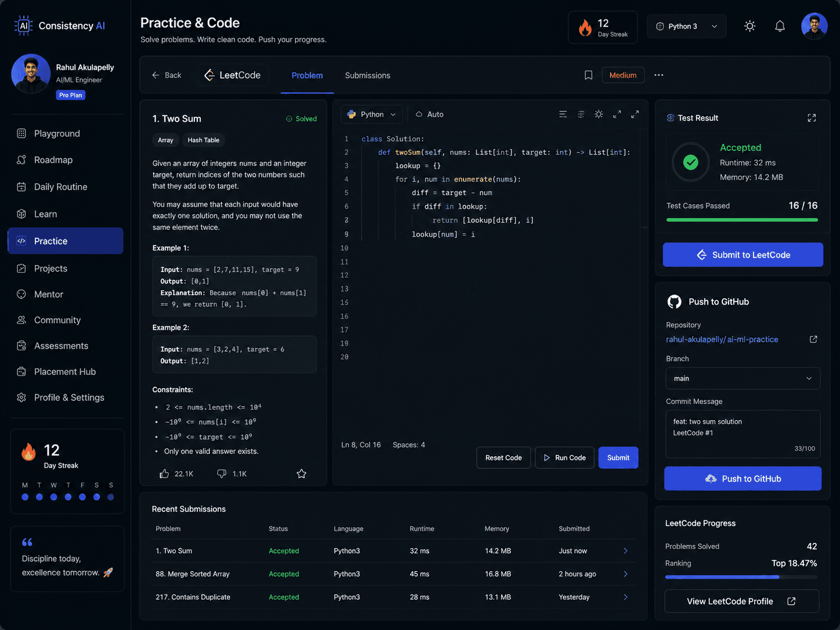
Task: Click "217. Contains Duplicate" in Recent Submissions
Action: coord(193,598)
